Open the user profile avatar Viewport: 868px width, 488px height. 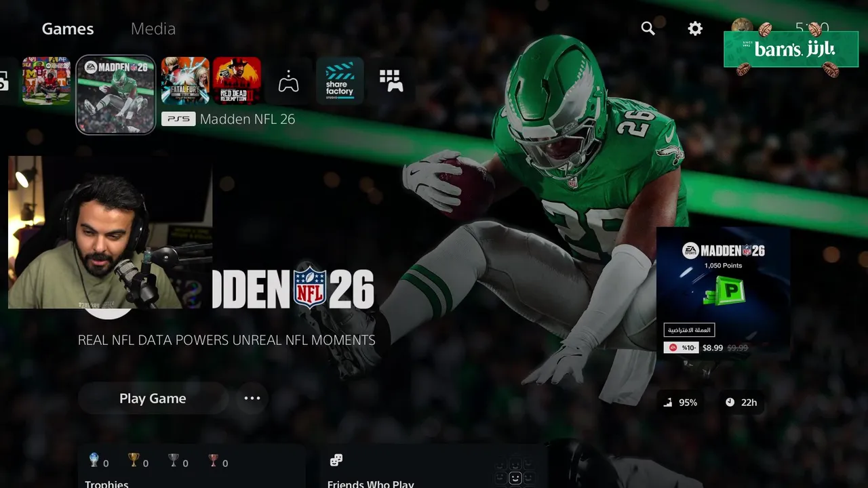[742, 28]
